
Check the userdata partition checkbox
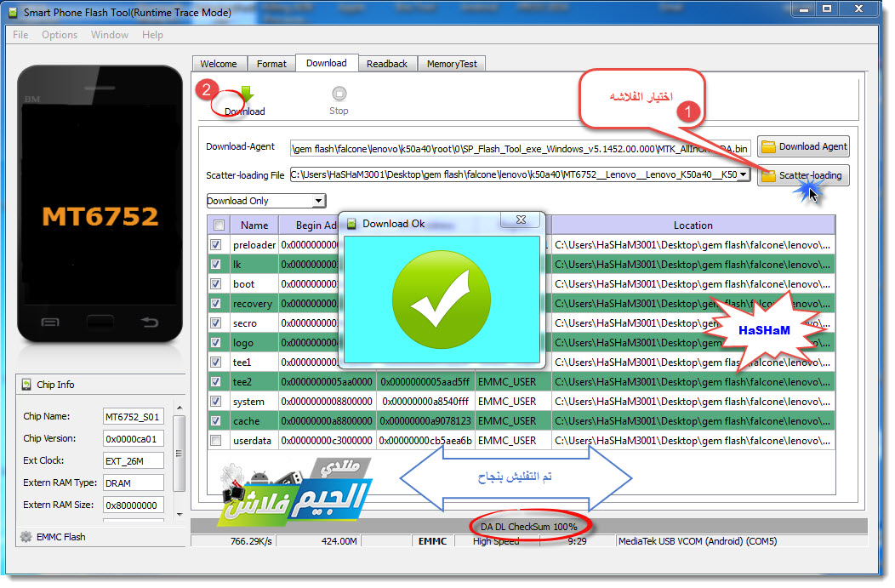click(216, 441)
